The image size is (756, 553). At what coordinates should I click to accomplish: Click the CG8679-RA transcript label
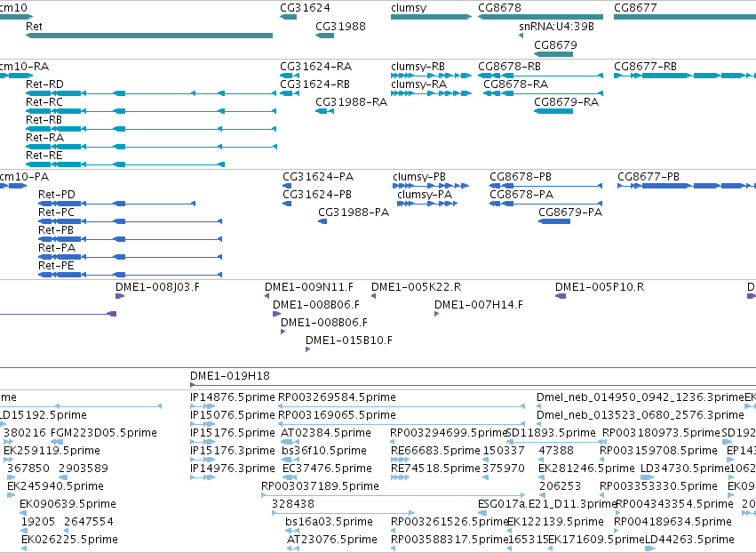[x=566, y=102]
